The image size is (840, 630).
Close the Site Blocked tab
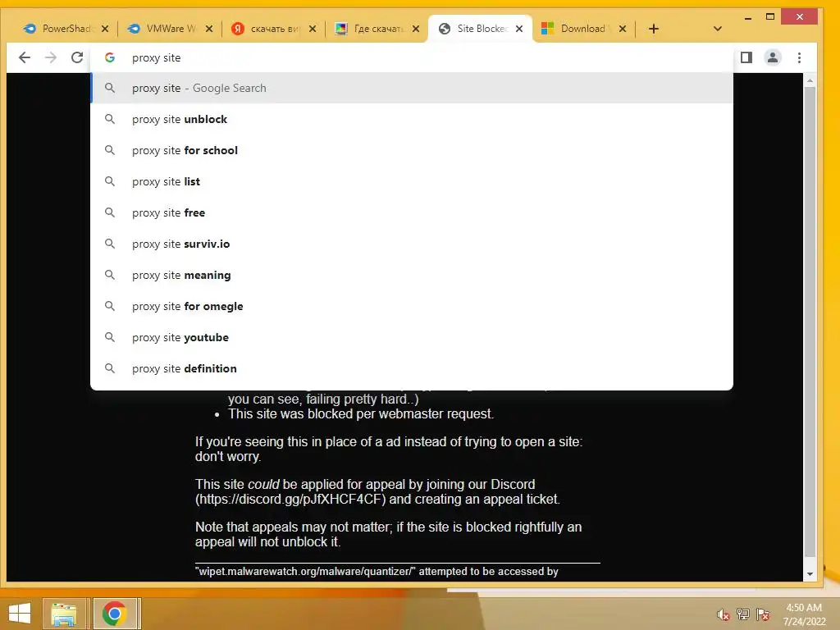pos(519,29)
